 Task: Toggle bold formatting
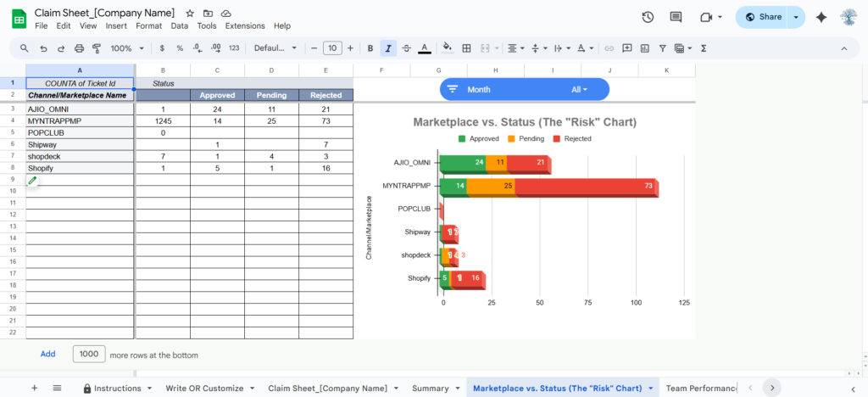(370, 48)
